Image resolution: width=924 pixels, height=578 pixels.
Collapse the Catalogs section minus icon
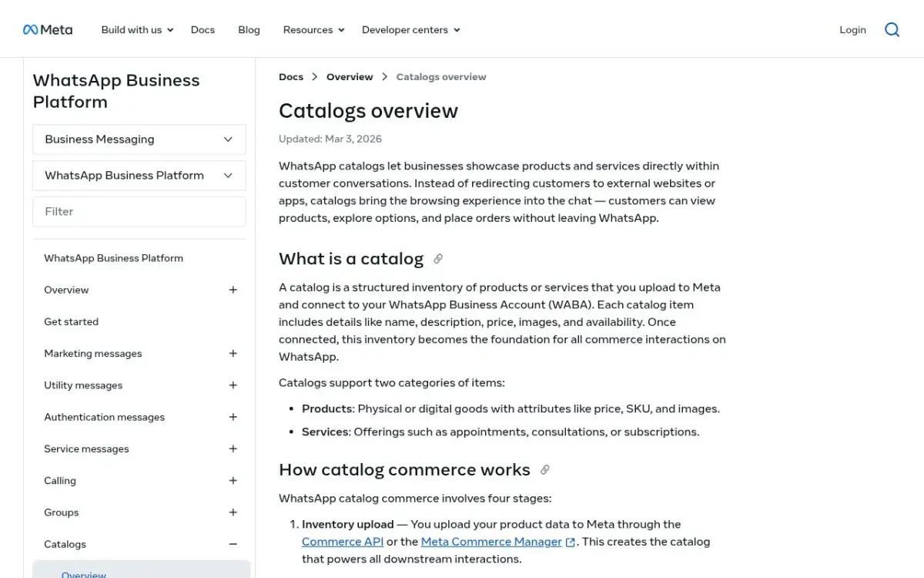(233, 544)
